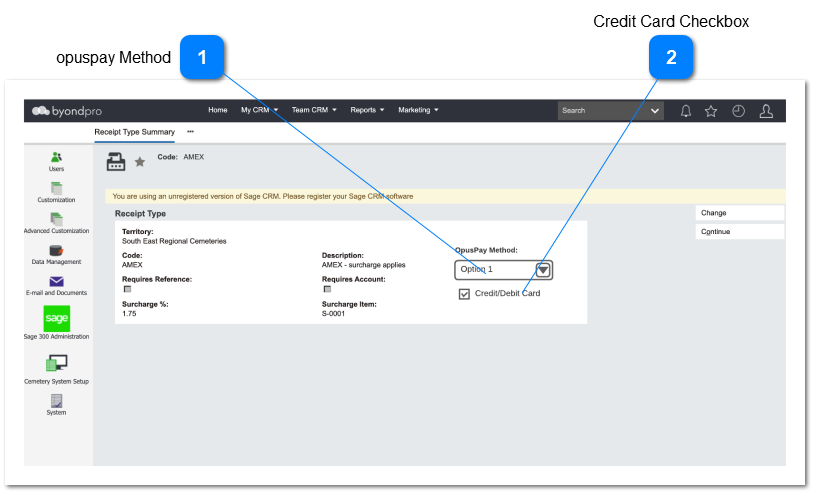This screenshot has height=494, width=814.
Task: Expand the Marketing menu
Action: pyautogui.click(x=418, y=110)
